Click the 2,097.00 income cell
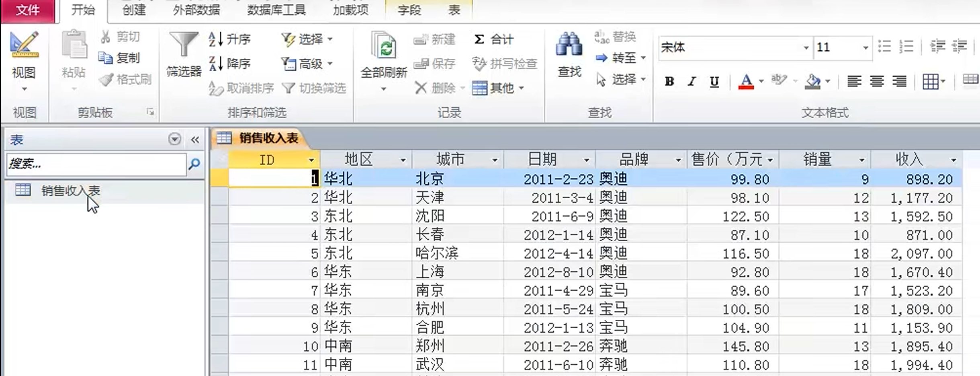This screenshot has height=376, width=980. pos(917,253)
